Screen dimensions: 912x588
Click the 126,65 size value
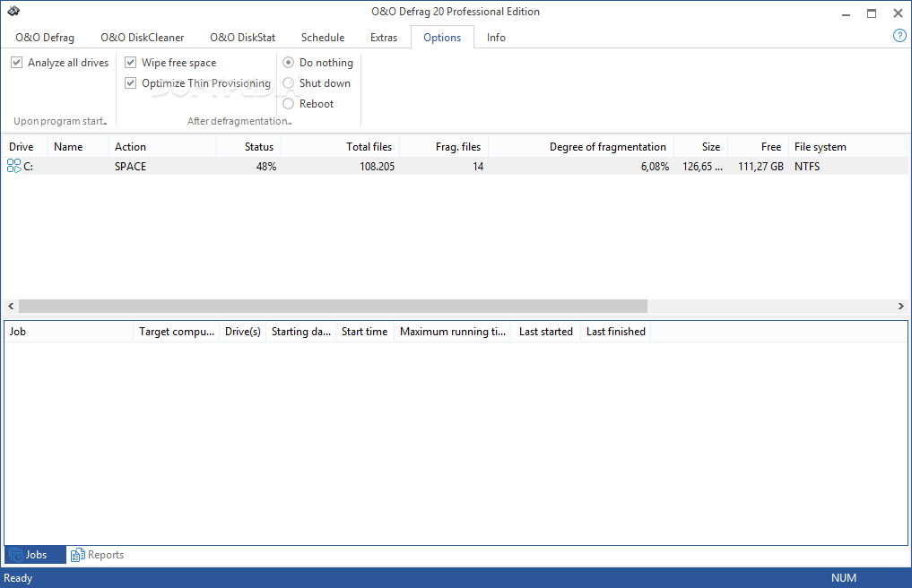tap(703, 167)
